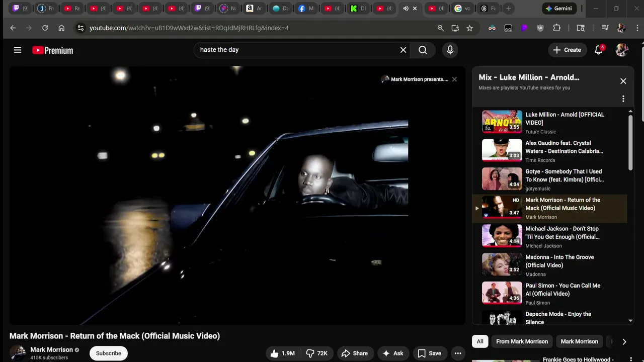Viewport: 644px width, 362px height.
Task: Open more actions under the video
Action: [458, 353]
